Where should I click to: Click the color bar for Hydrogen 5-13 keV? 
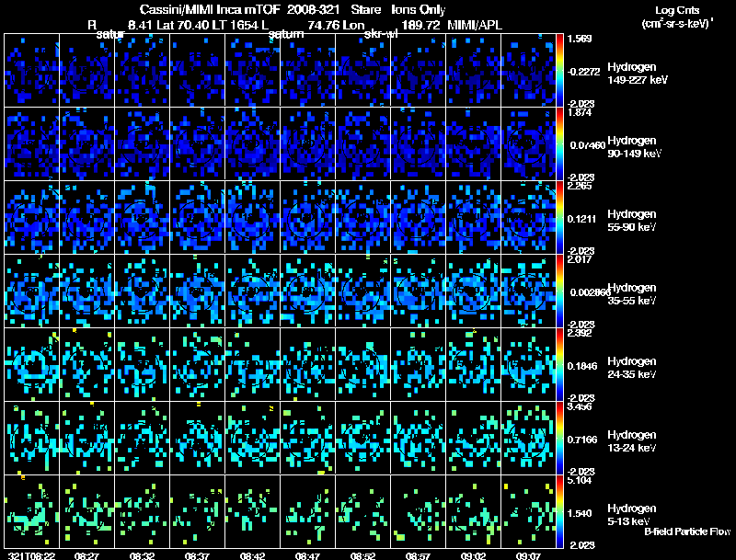559,512
